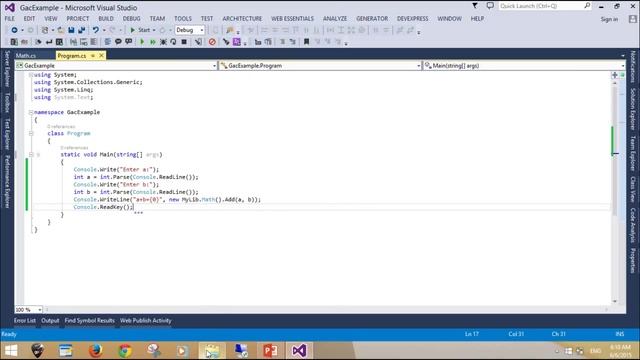
Task: Click the notifications flag icon in title bar
Action: [475, 6]
